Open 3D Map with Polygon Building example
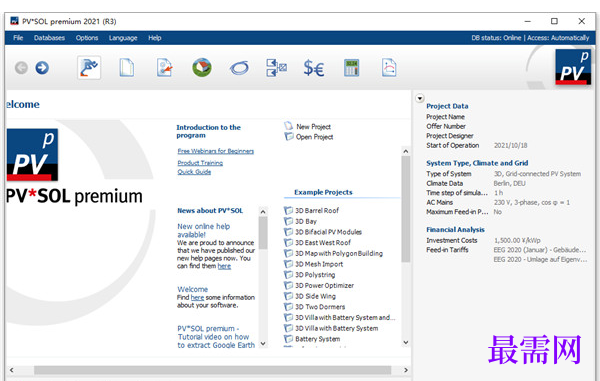 coord(339,253)
